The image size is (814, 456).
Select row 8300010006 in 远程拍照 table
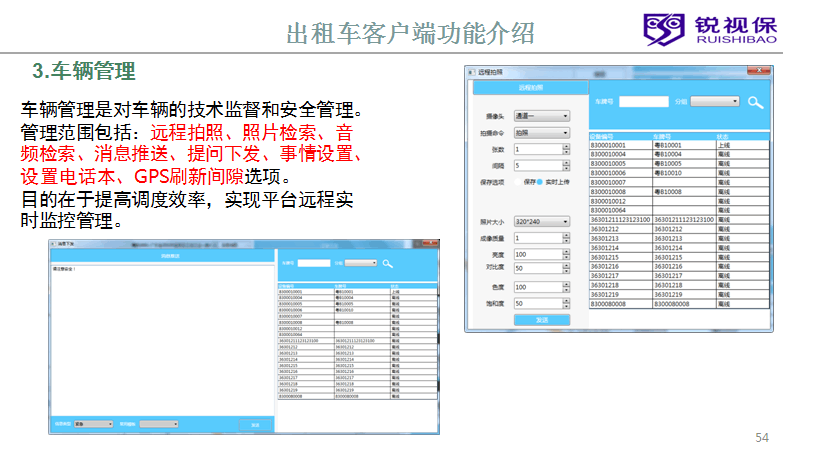(x=679, y=173)
